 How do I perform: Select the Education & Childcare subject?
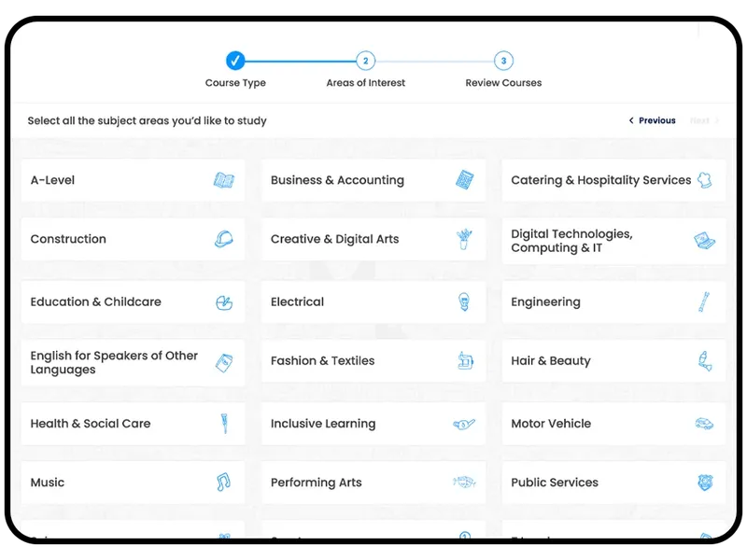click(133, 302)
